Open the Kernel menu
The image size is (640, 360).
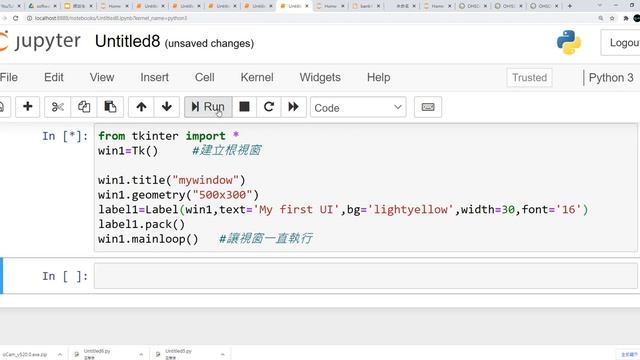[x=257, y=78]
